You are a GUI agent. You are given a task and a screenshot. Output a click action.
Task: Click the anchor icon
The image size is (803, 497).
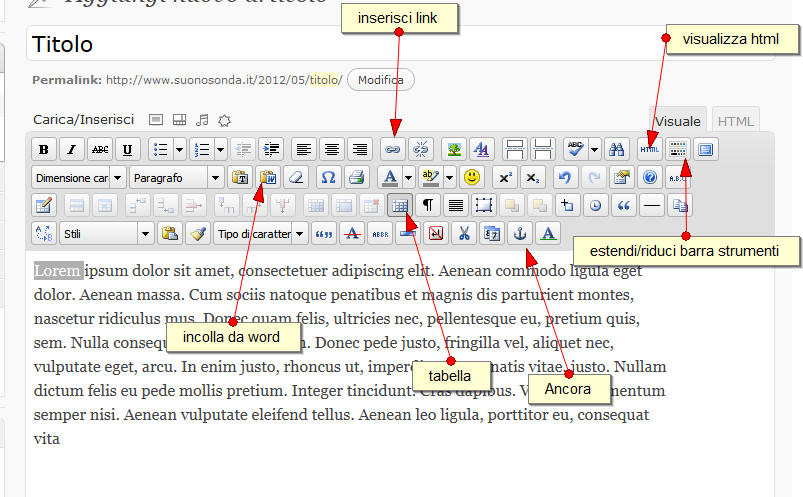coord(520,234)
